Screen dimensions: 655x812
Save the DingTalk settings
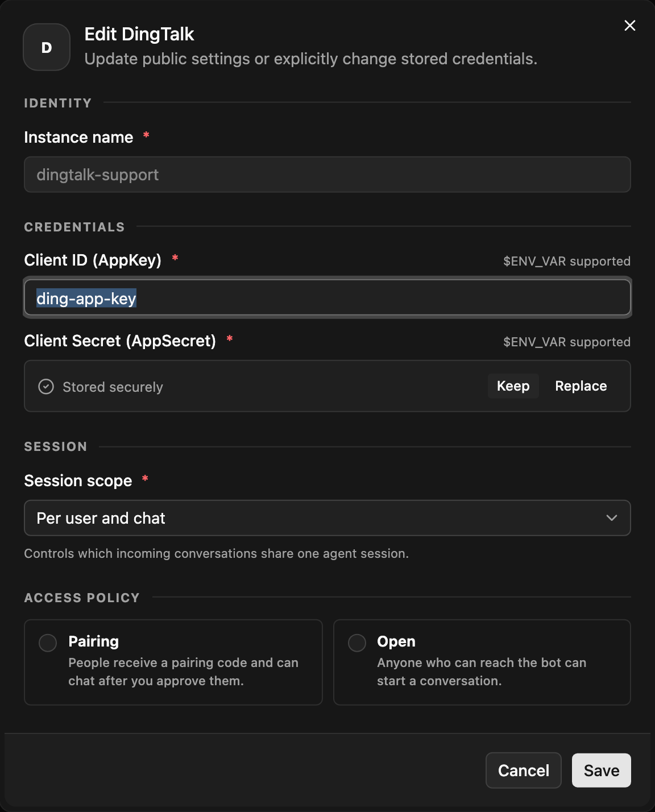(x=602, y=770)
